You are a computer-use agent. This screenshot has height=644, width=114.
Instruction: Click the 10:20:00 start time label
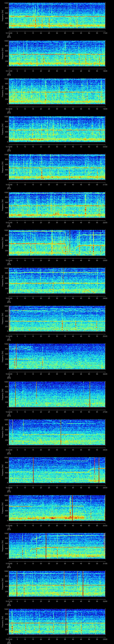pos(9,184)
